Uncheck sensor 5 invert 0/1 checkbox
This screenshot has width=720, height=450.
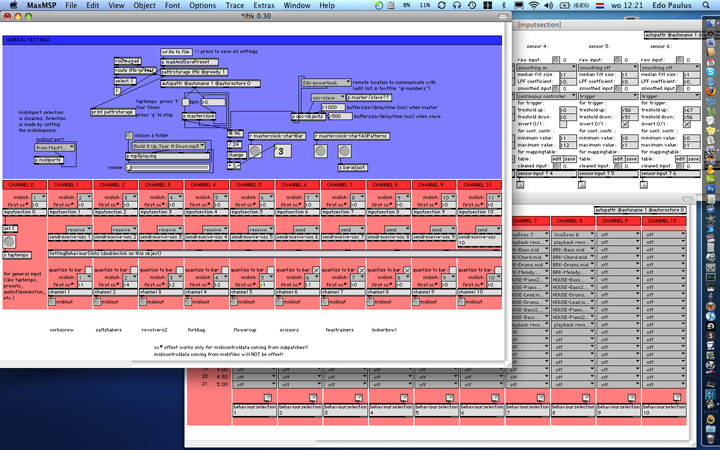point(624,124)
